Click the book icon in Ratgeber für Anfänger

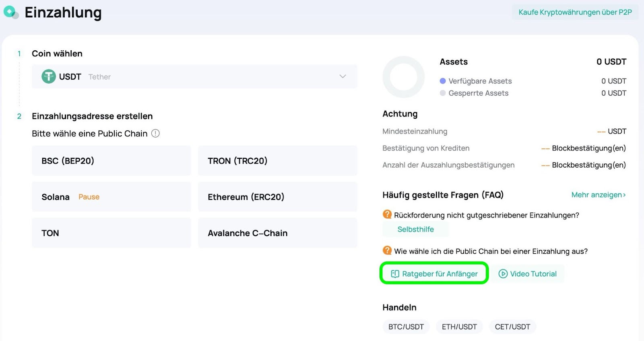coord(395,274)
